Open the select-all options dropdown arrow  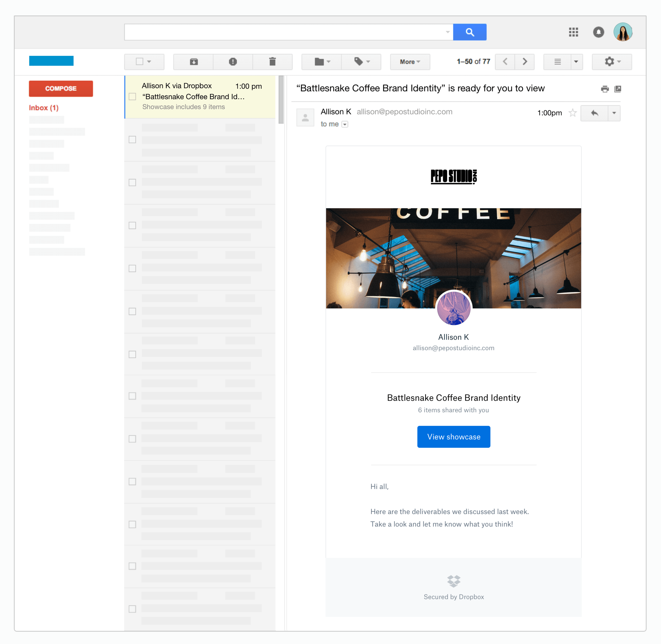pyautogui.click(x=149, y=62)
